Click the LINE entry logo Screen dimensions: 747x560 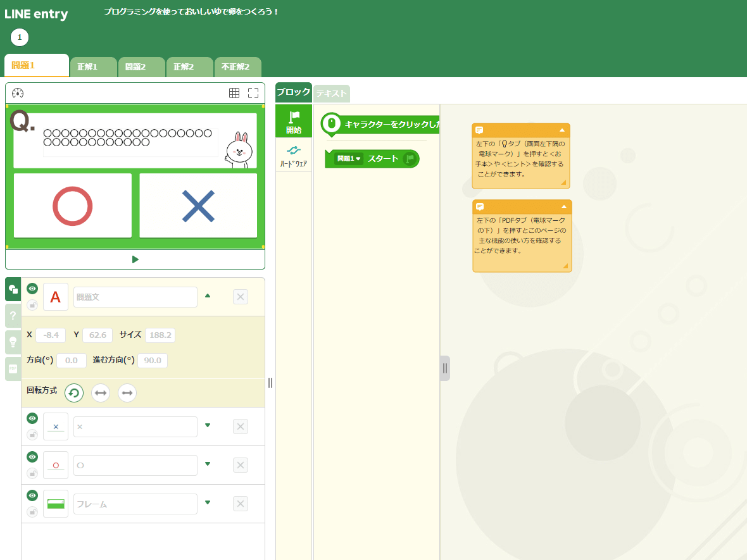click(36, 15)
